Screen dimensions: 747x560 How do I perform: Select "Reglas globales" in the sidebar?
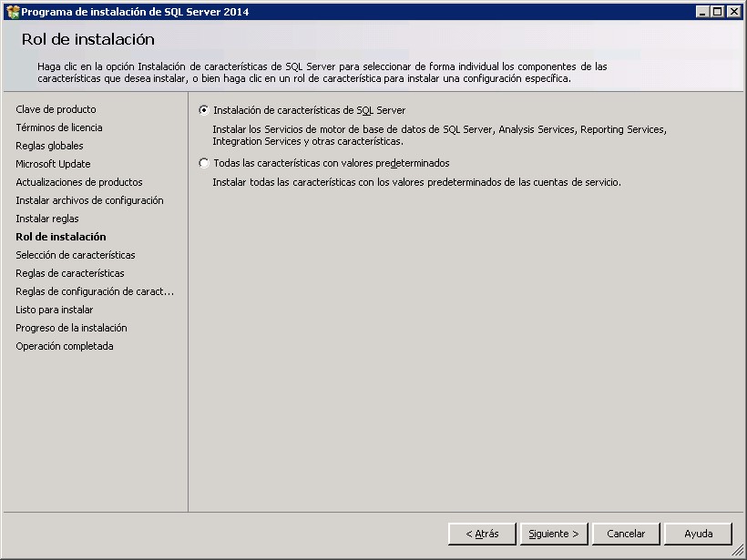coord(49,146)
